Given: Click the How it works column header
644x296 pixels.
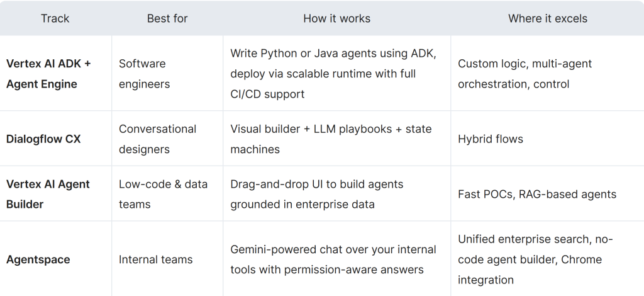Looking at the screenshot, I should point(337,18).
